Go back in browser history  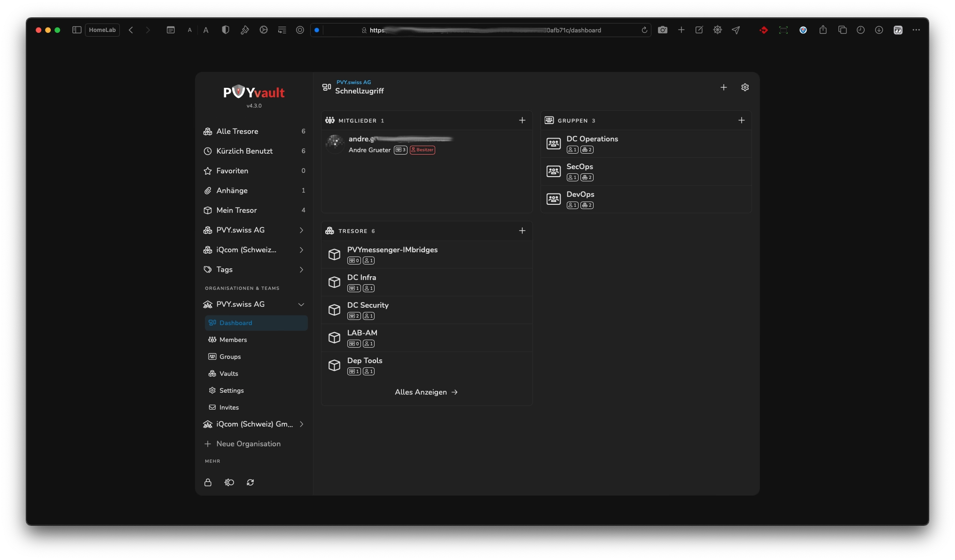coord(131,30)
